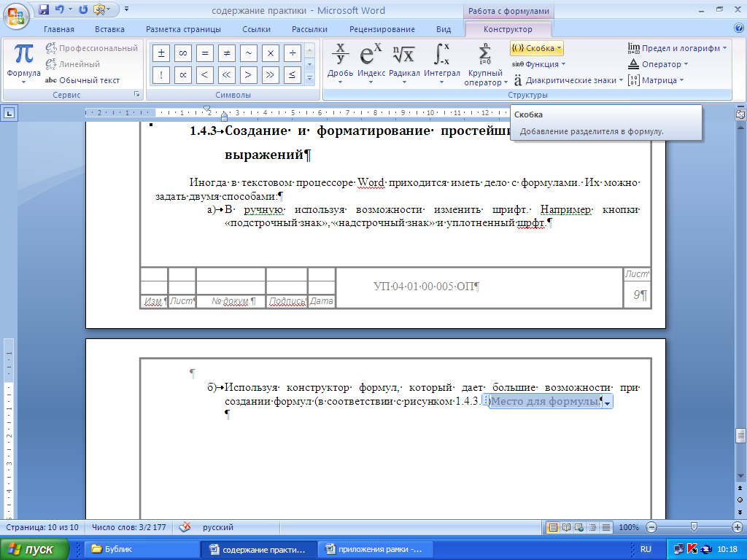This screenshot has width=747, height=560.
Task: Open the formula placeholder options arrow
Action: click(x=608, y=402)
